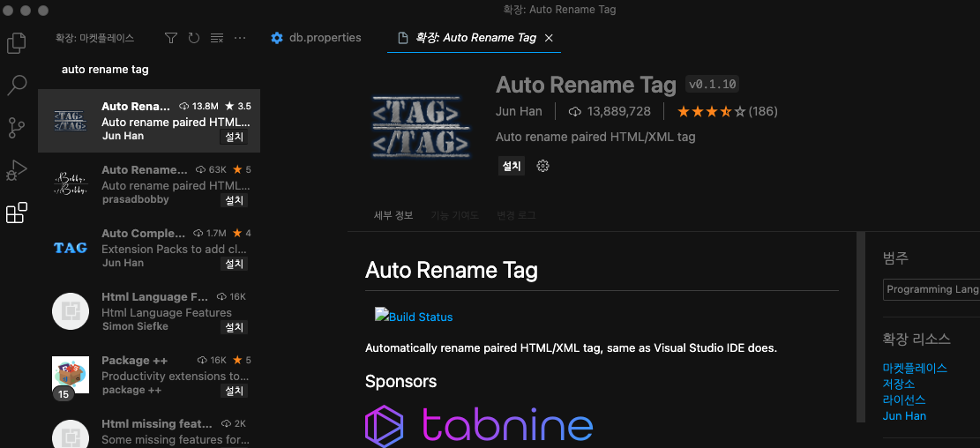The width and height of the screenshot is (980, 448).
Task: Click the gear icon next to 설치 button
Action: (x=542, y=166)
